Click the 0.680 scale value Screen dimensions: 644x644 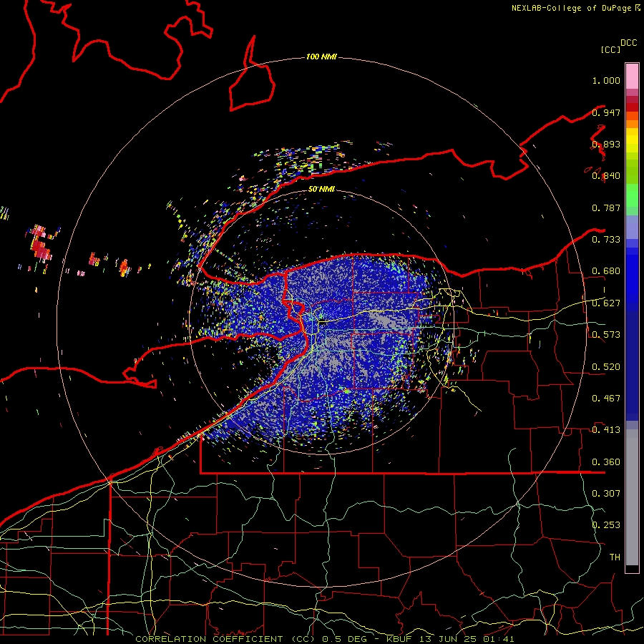[606, 271]
